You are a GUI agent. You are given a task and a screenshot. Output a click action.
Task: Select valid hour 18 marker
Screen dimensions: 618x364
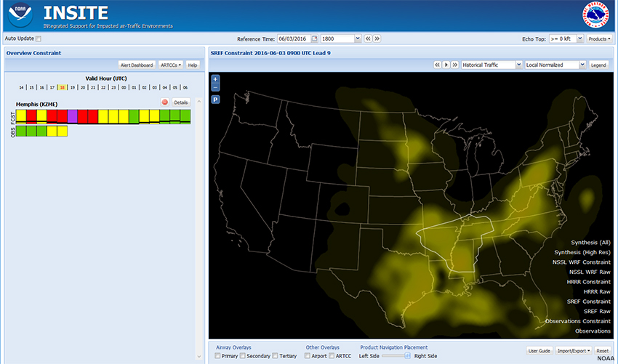pos(63,87)
